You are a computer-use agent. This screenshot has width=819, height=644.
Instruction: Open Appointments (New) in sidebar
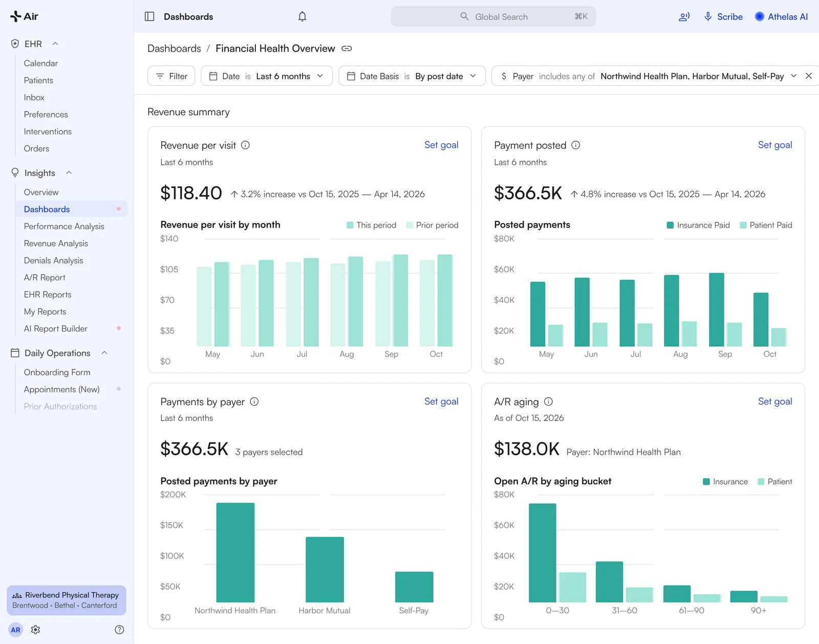coord(62,389)
